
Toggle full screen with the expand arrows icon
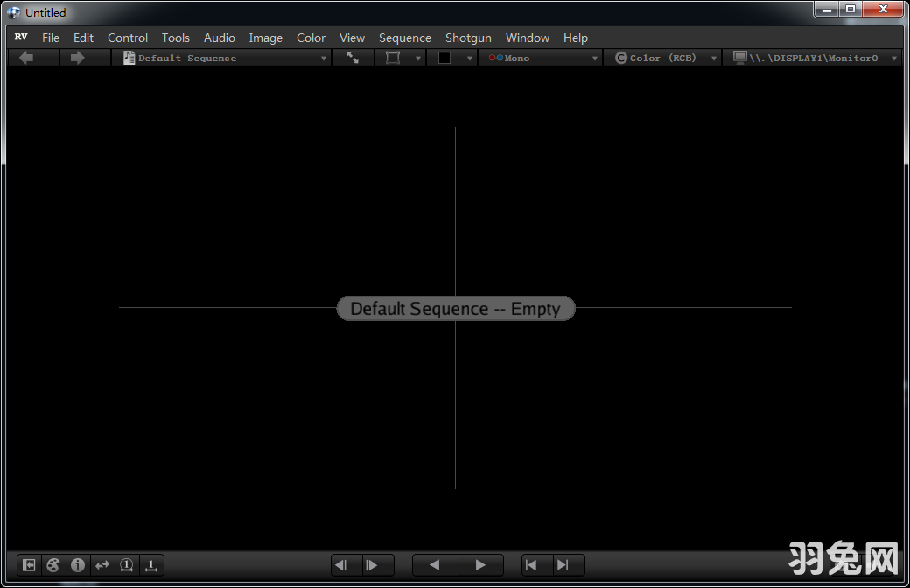coord(353,58)
